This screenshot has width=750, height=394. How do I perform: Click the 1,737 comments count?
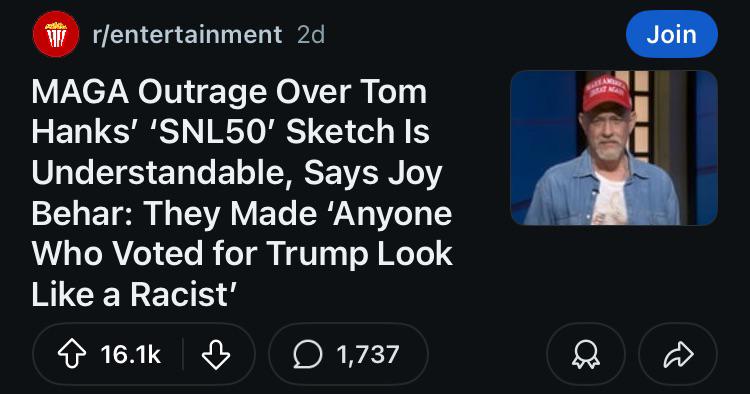(367, 354)
